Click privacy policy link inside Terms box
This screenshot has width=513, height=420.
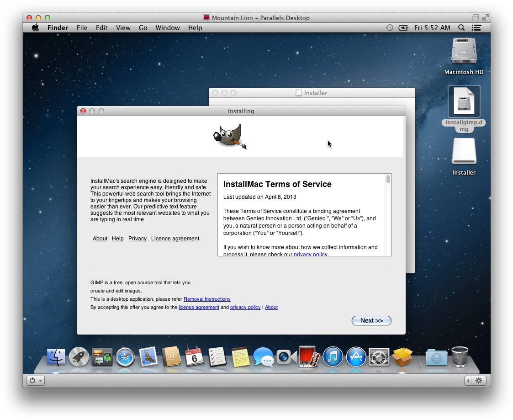pos(311,254)
